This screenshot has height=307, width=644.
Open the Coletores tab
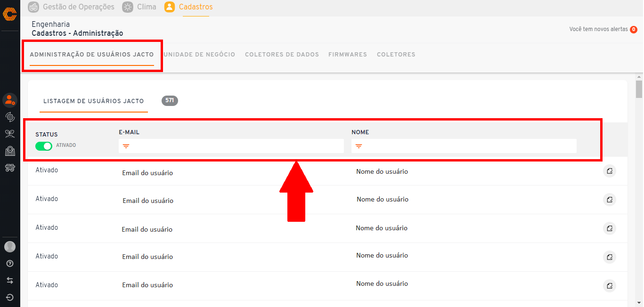tap(396, 55)
